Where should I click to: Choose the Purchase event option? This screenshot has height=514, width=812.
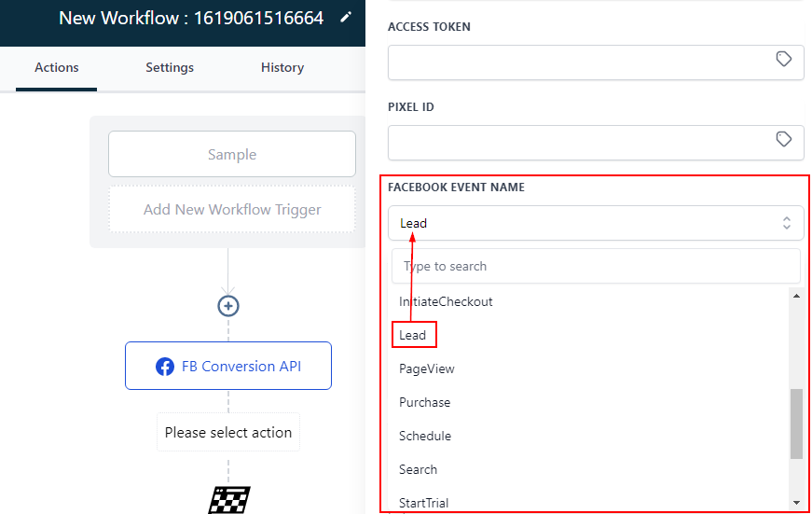(425, 402)
